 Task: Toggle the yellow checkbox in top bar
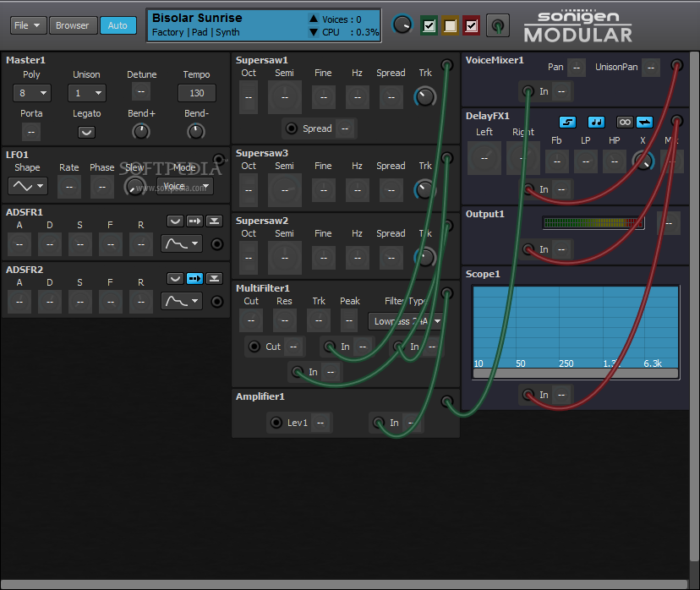tap(450, 25)
